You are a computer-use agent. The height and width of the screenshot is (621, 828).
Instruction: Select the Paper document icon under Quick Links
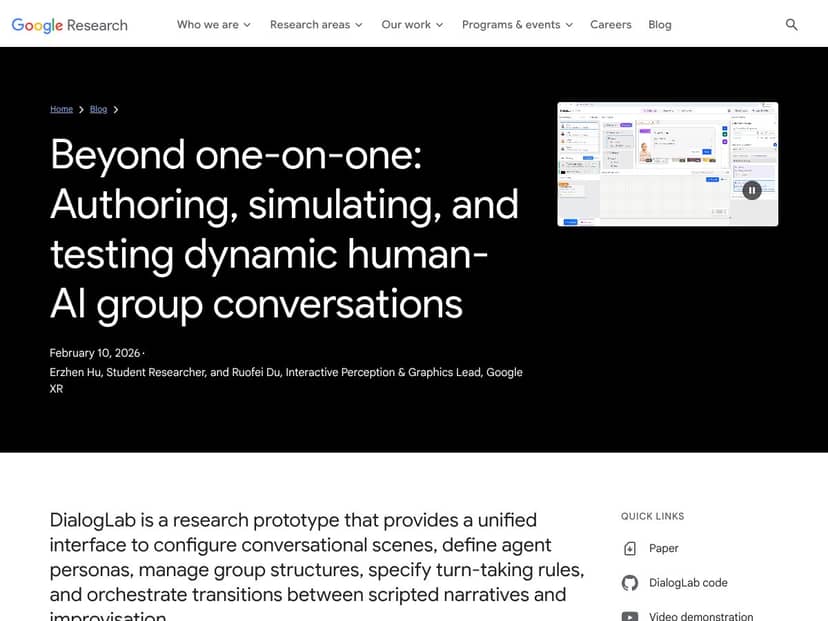click(630, 548)
